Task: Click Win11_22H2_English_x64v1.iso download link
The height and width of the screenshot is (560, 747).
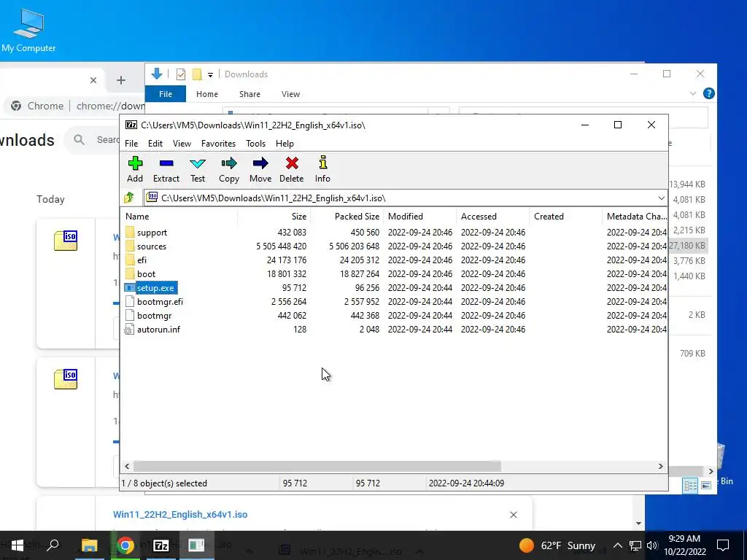Action: point(180,514)
